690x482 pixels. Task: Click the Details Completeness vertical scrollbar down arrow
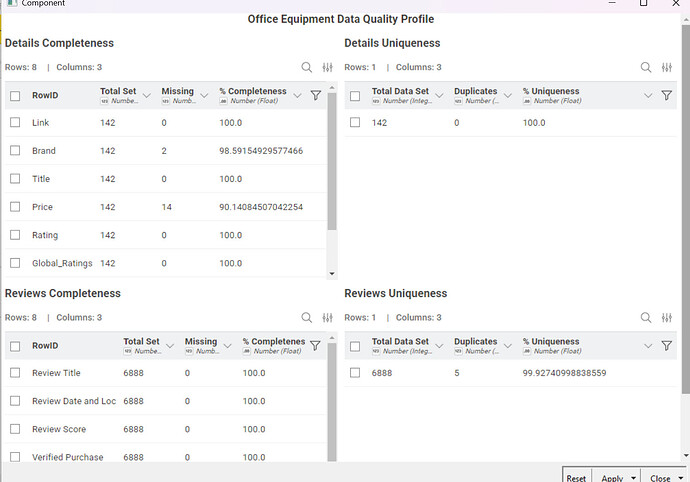click(x=332, y=273)
